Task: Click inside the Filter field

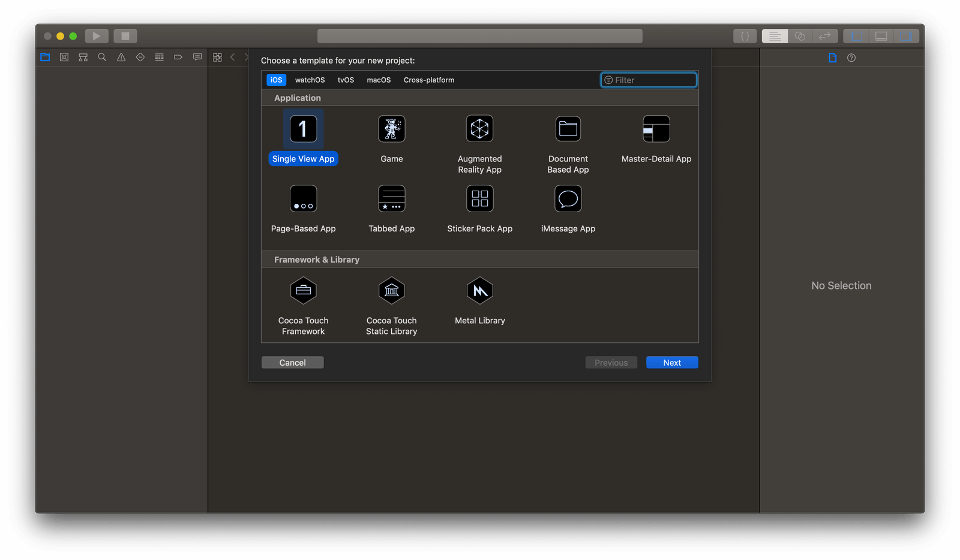Action: 648,80
